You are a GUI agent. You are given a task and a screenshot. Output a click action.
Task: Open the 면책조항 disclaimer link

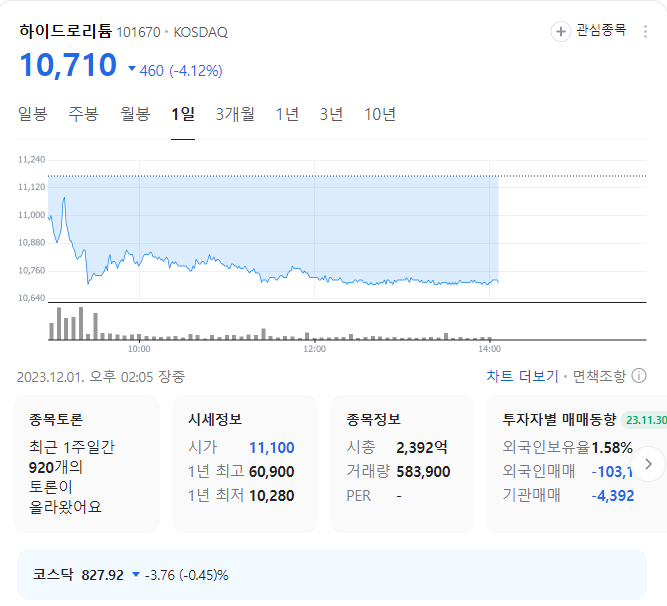599,376
